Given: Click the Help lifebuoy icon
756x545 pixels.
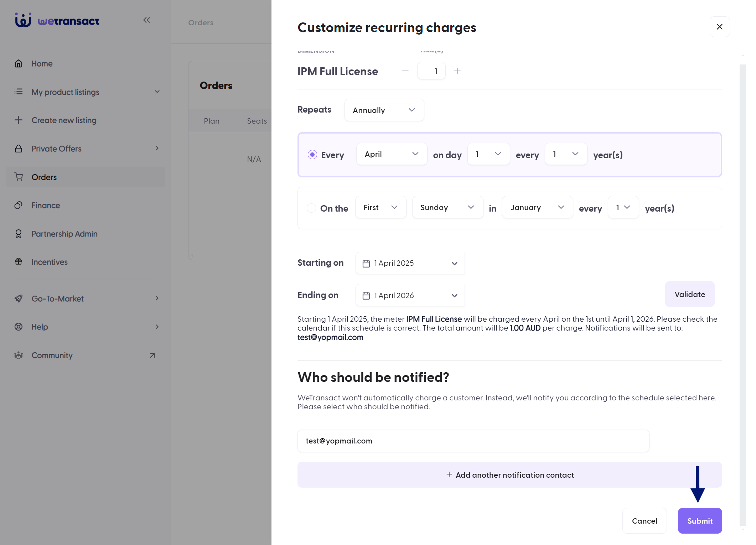Looking at the screenshot, I should click(19, 327).
